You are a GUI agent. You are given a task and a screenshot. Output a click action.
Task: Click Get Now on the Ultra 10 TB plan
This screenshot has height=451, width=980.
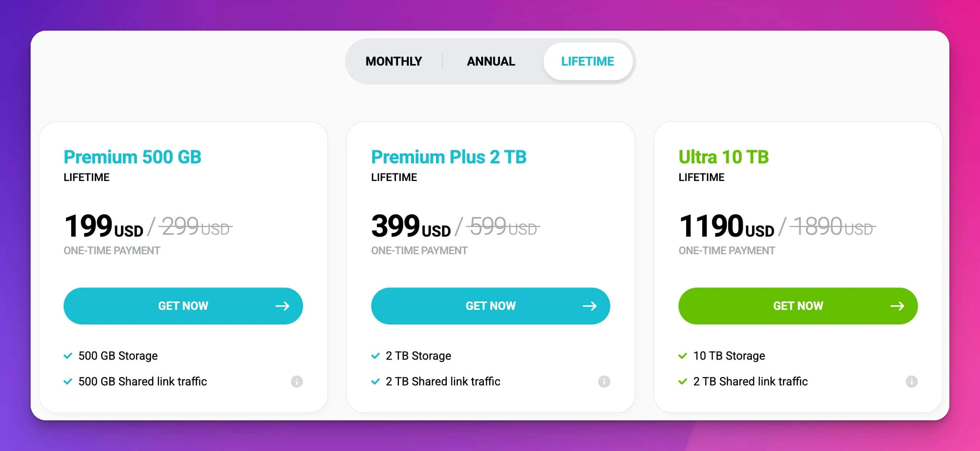tap(798, 306)
